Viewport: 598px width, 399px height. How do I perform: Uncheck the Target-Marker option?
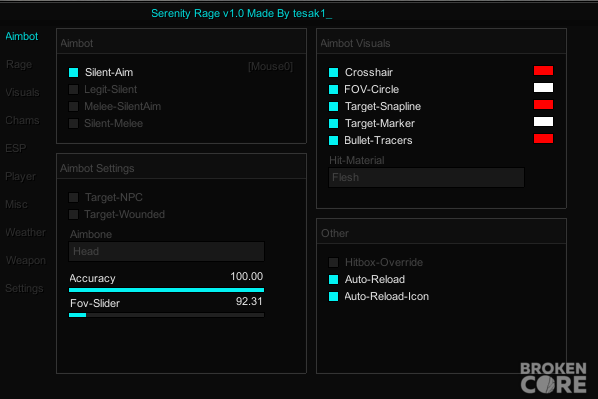coord(333,124)
